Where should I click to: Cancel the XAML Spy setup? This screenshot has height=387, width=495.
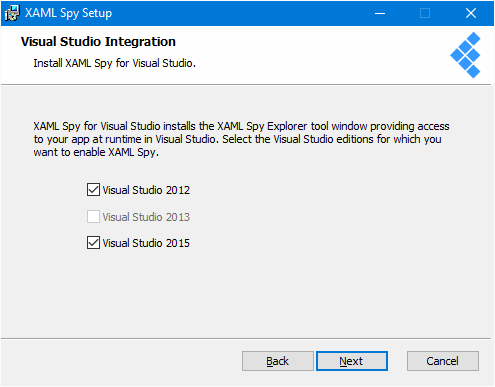point(443,361)
